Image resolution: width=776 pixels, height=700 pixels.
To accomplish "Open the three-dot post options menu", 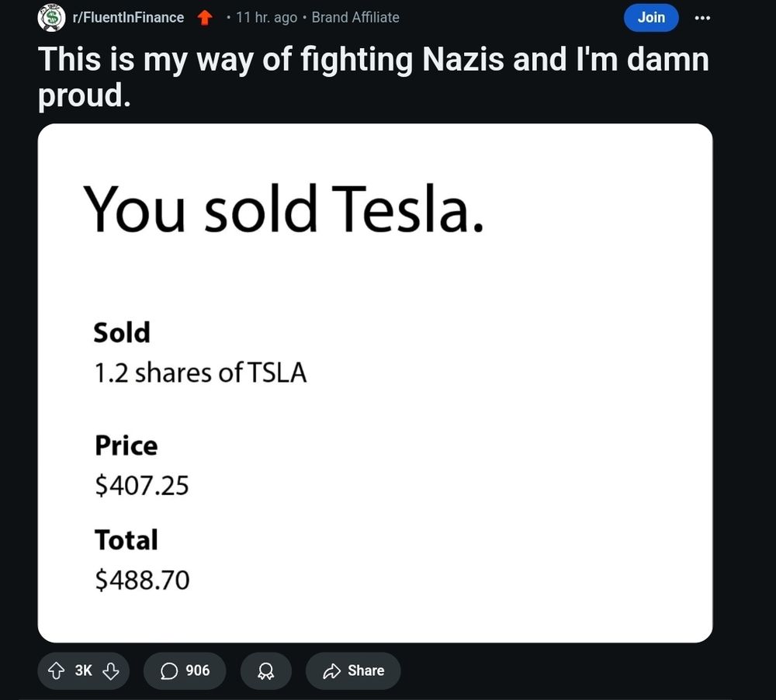I will click(x=702, y=18).
